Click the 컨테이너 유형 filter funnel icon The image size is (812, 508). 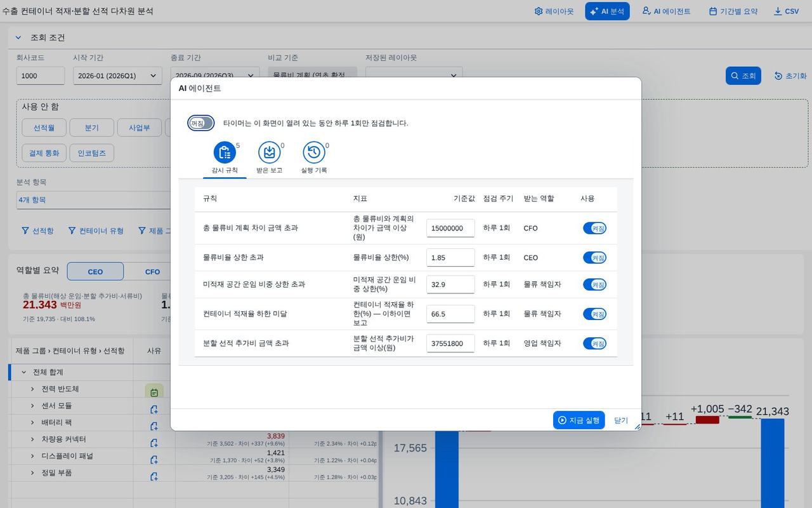point(72,231)
